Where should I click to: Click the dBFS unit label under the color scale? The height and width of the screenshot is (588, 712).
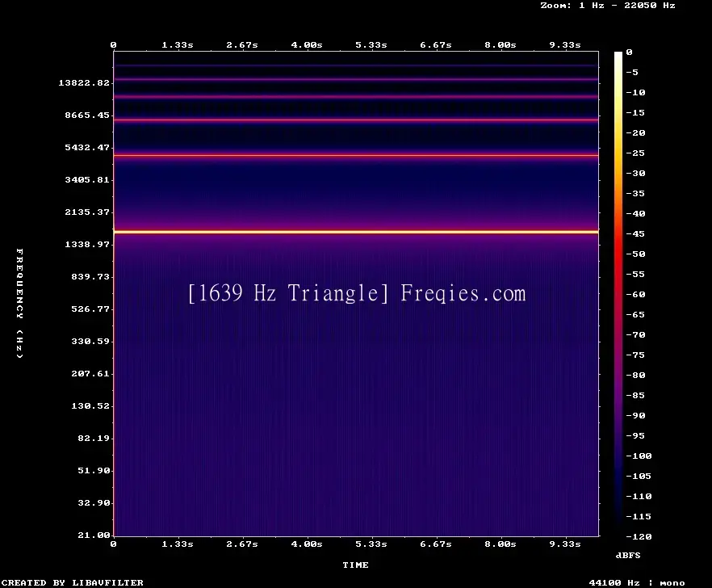628,555
